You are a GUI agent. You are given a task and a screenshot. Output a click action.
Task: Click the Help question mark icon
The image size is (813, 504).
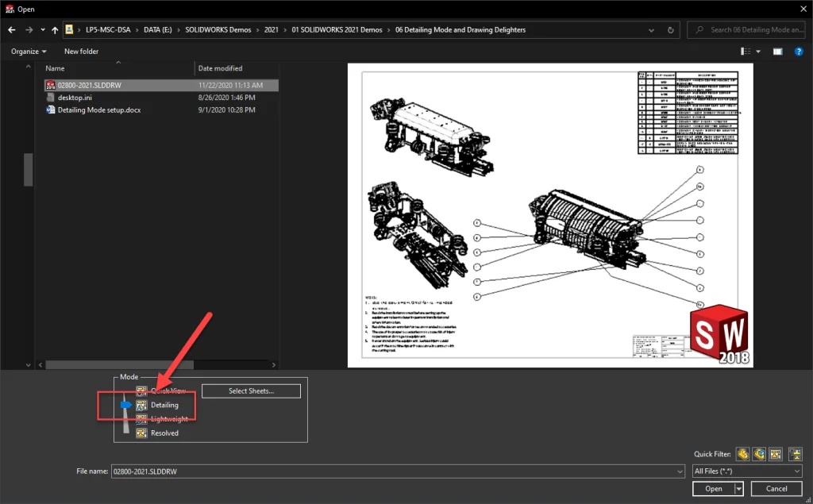point(799,52)
